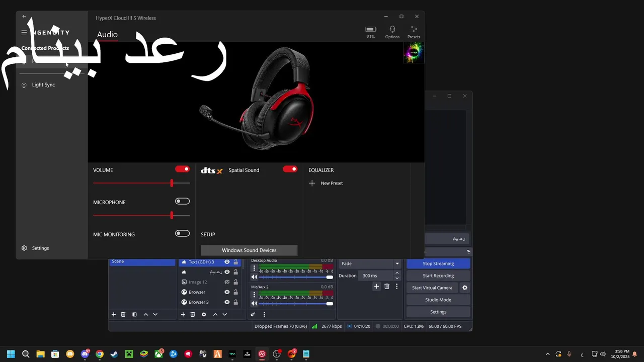
Task: Decrease transition Duration with down arrow
Action: tap(397, 278)
